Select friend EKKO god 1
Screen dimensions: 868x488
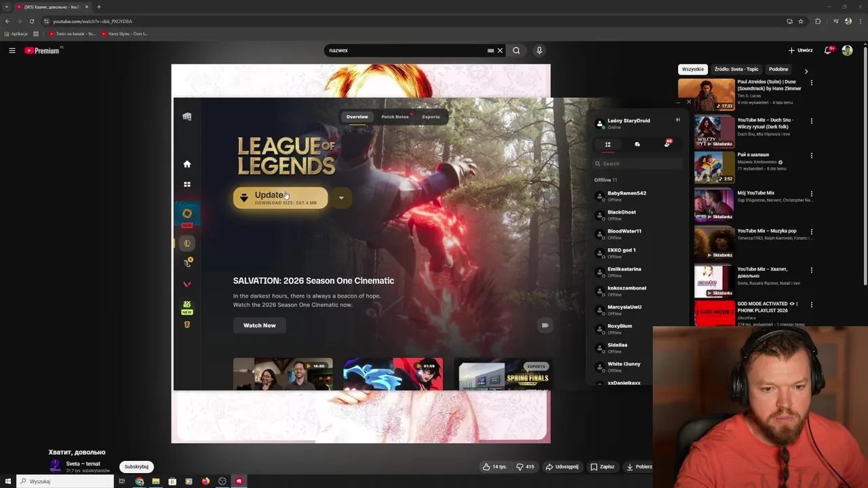621,253
